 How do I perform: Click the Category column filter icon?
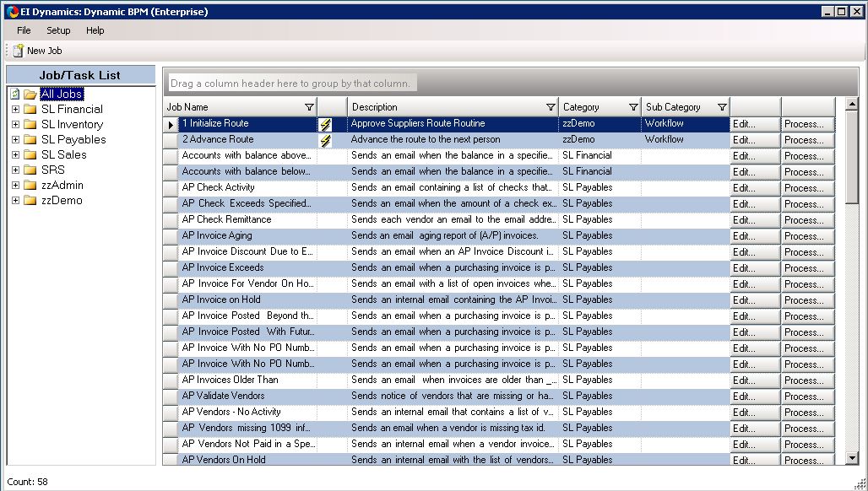pyautogui.click(x=633, y=107)
